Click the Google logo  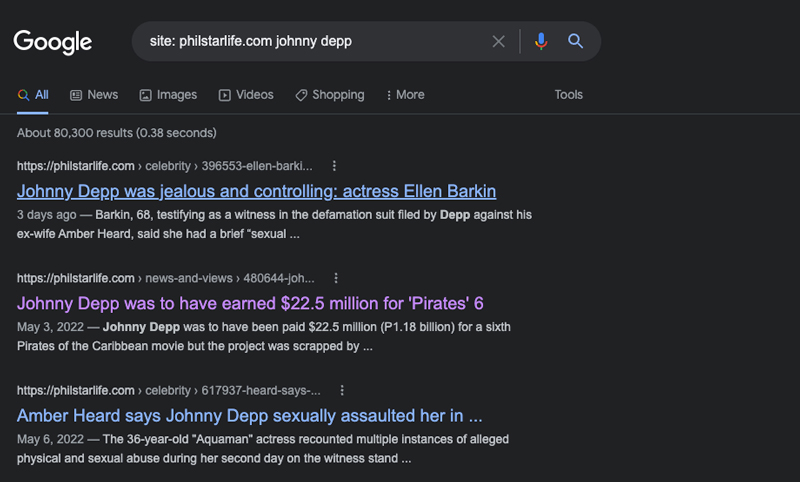coord(53,42)
